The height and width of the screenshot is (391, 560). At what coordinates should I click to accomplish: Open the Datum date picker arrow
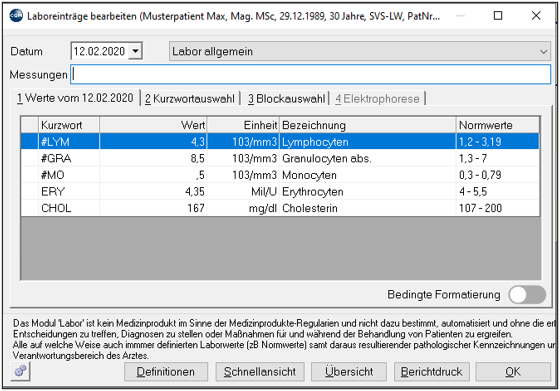[x=135, y=51]
